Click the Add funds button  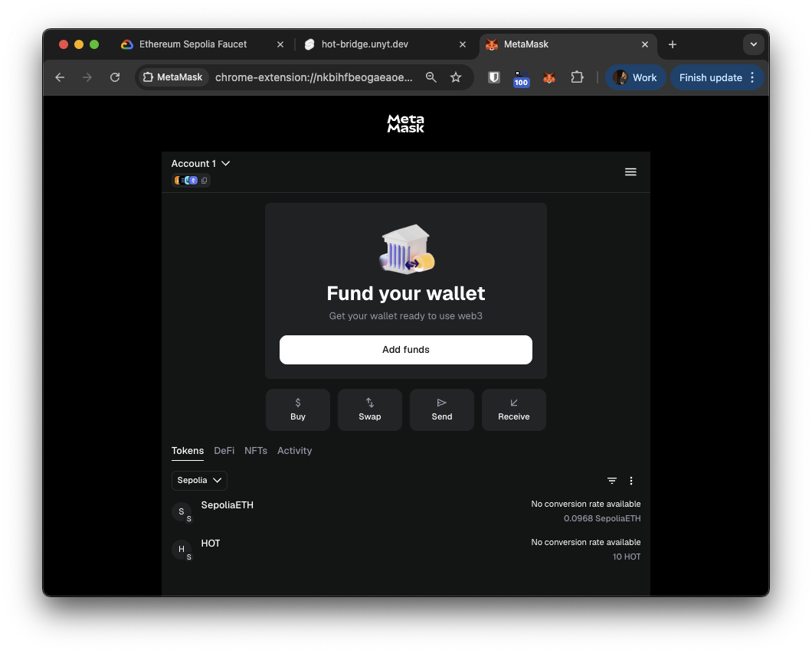click(405, 349)
